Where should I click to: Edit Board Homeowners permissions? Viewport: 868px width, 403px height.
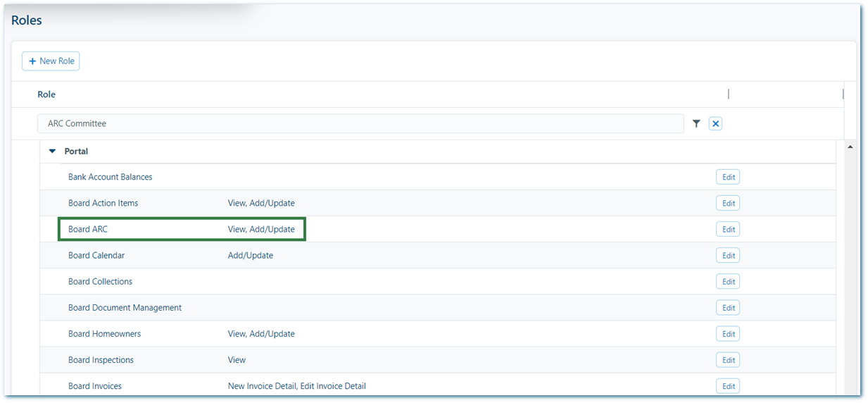(x=729, y=334)
